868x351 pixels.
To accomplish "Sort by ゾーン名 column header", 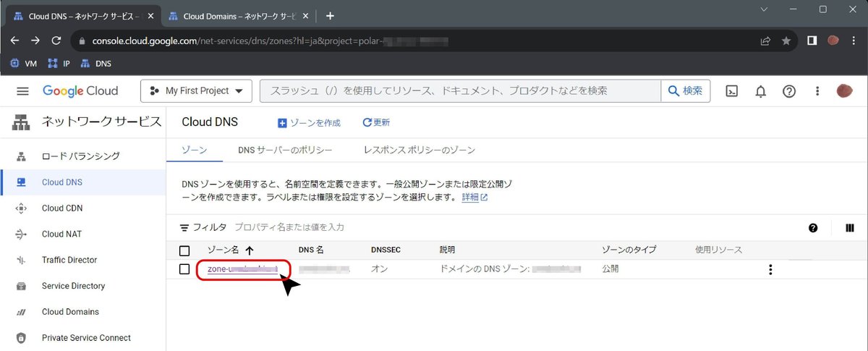I will (x=231, y=250).
